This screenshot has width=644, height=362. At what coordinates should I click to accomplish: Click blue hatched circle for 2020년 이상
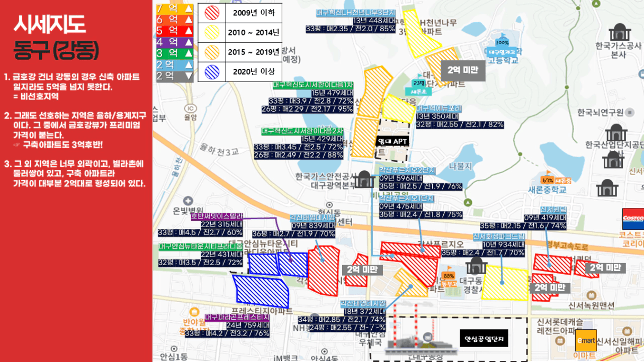[x=212, y=71]
